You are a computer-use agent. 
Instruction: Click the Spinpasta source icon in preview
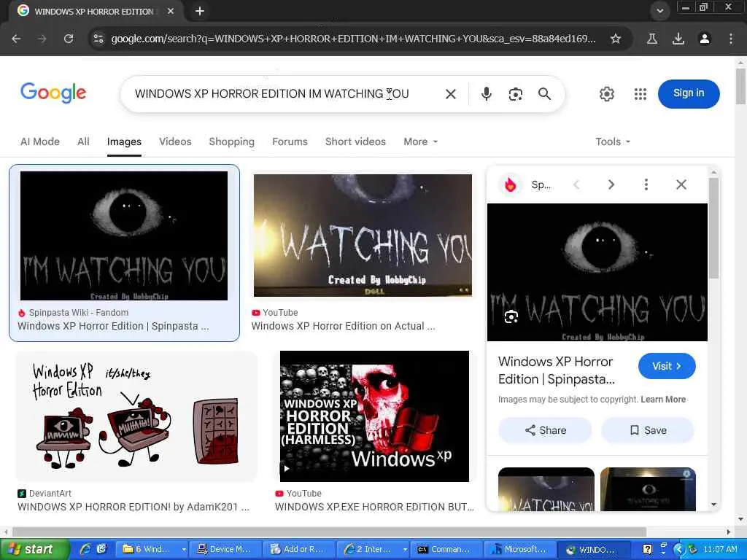click(x=510, y=184)
